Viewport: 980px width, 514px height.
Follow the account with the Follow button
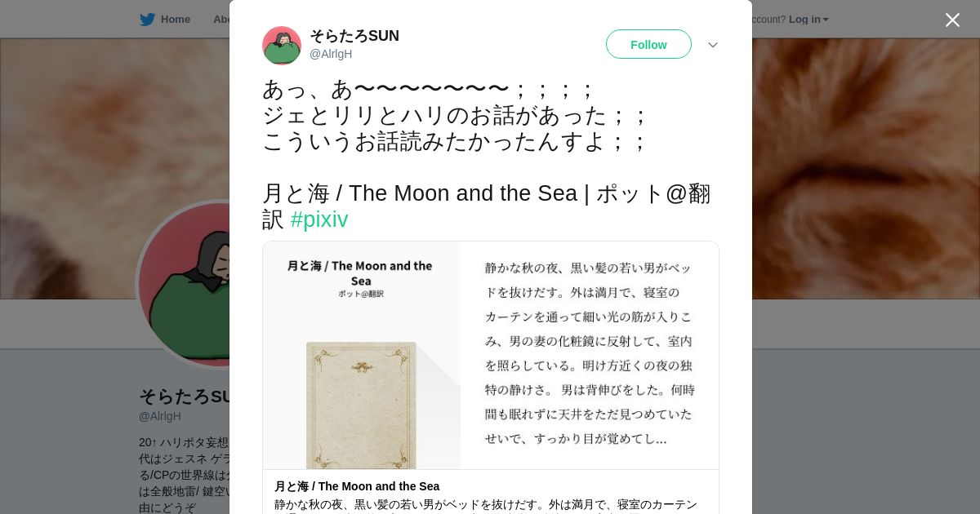648,44
